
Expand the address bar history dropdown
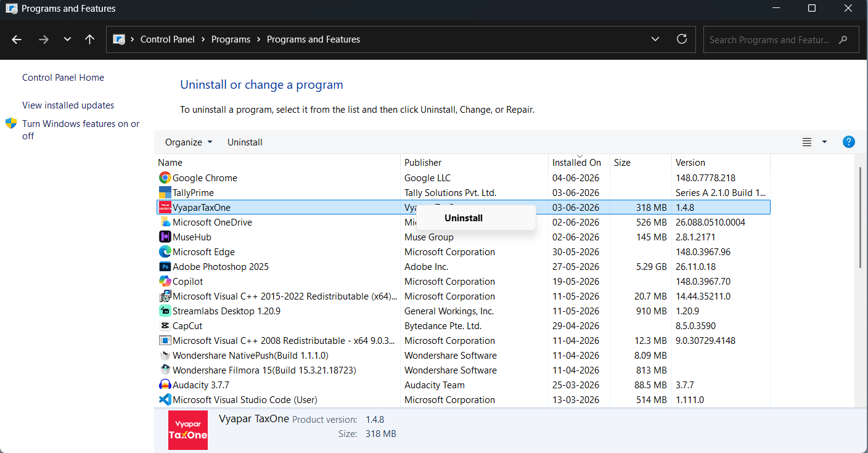655,39
